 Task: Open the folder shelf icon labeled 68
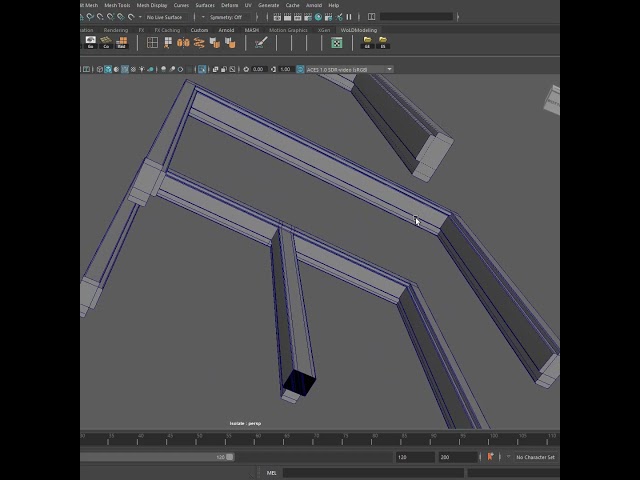tap(367, 42)
